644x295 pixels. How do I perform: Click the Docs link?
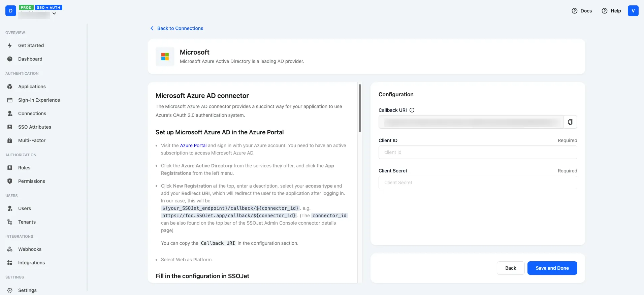586,11
